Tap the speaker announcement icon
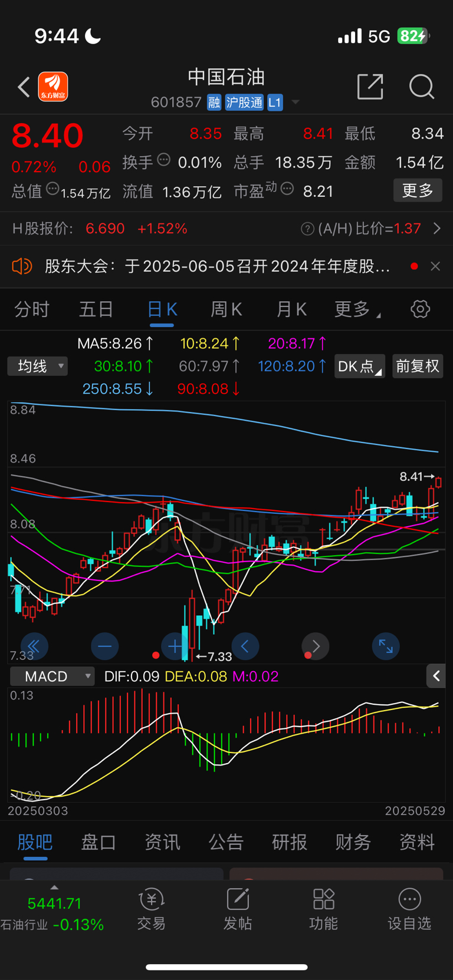 22,266
